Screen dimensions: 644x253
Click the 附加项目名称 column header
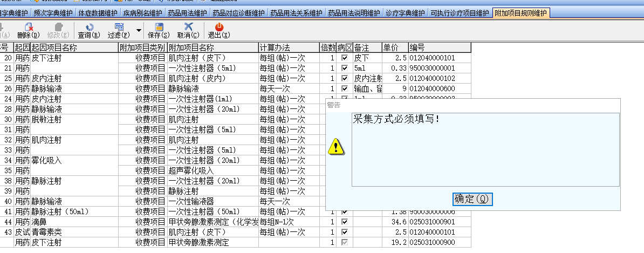click(213, 47)
